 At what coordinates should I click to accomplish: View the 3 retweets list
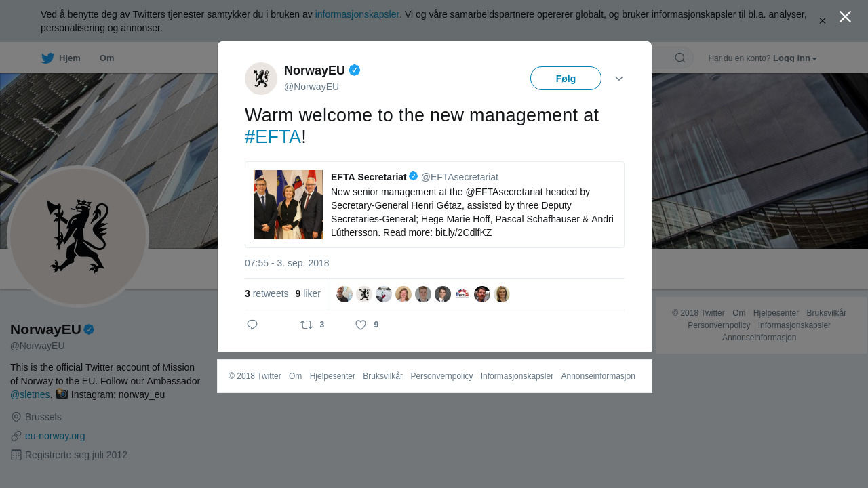(x=267, y=293)
